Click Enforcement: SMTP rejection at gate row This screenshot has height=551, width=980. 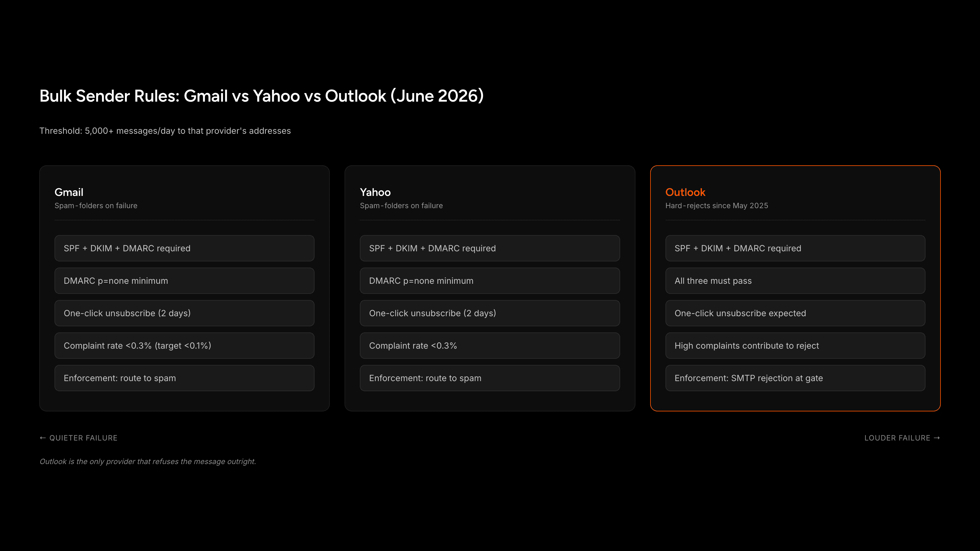click(x=796, y=378)
